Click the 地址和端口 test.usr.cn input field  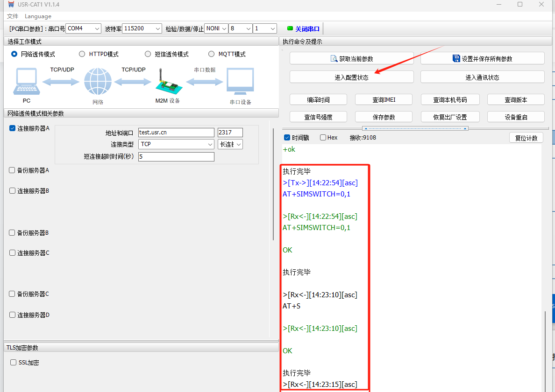pos(176,133)
